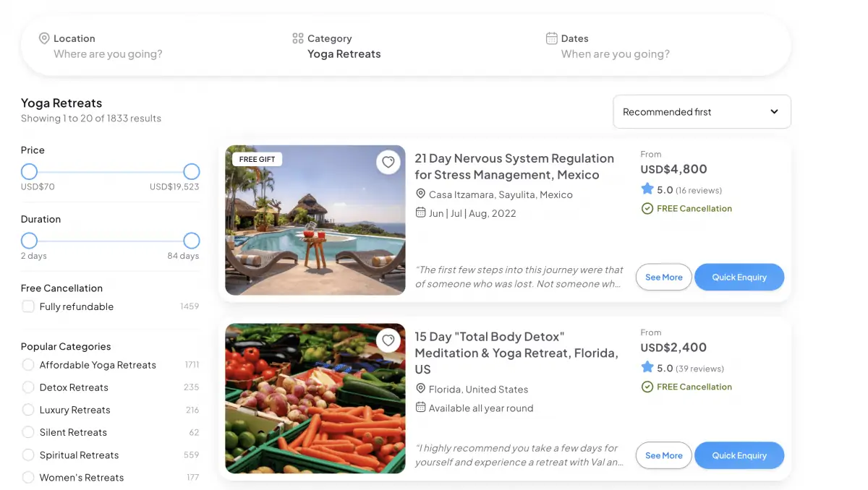Click 'Showing 1 to 20 of 1833 results'
The height and width of the screenshot is (490, 868).
point(91,118)
